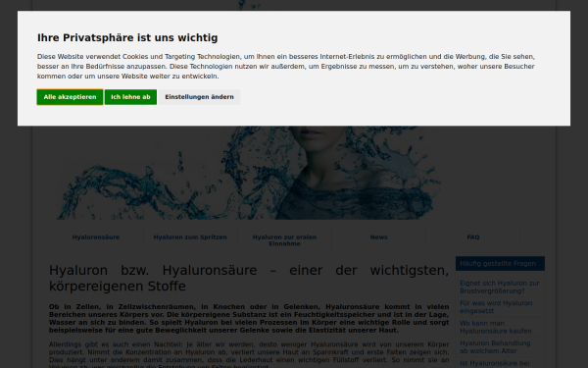Open link Für was wird Hyaluron eingesetzt
Screen dimensions: 588x368
tap(496, 307)
